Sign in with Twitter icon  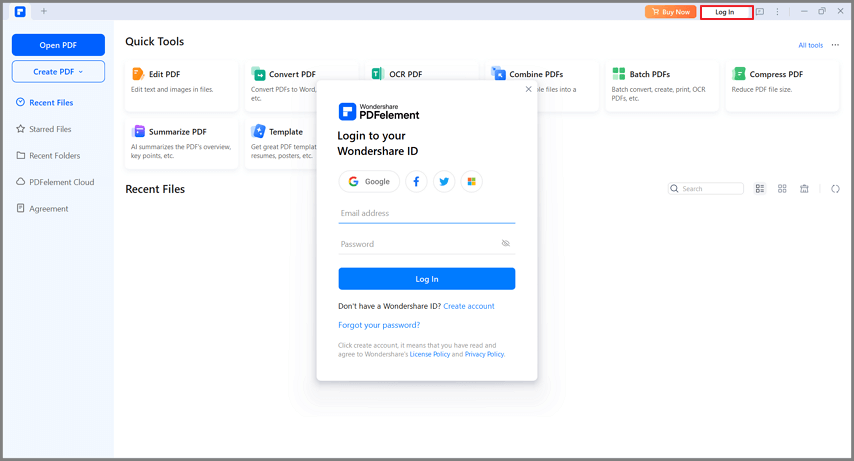tap(444, 181)
